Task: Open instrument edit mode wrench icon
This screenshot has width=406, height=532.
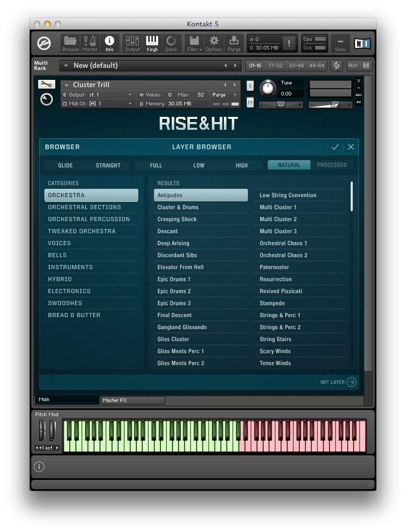Action: tap(46, 84)
